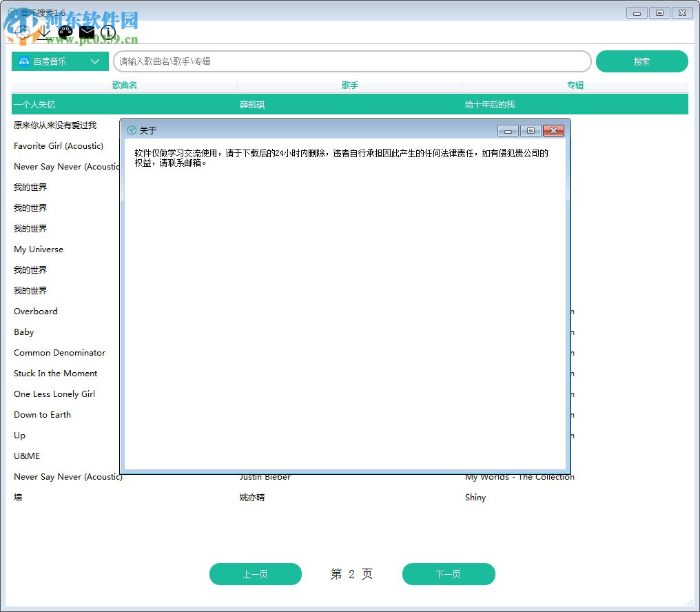Go to the next page with 下一页
Image resolution: width=700 pixels, height=612 pixels.
coord(449,574)
